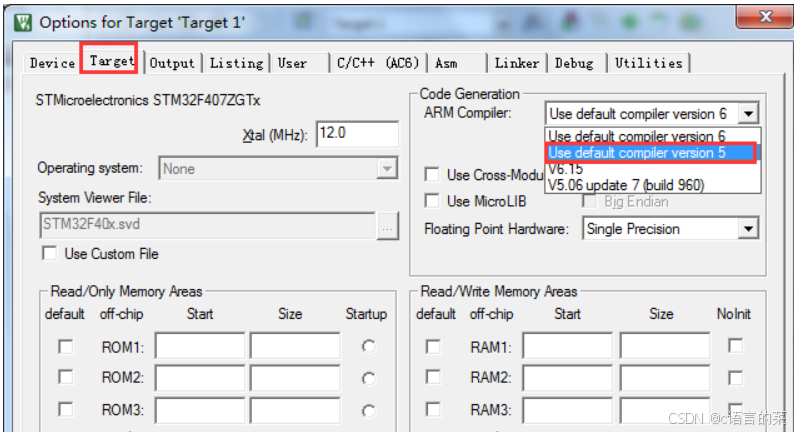Click the RAM3 Start field
Screen dimensions: 794x432
(x=568, y=410)
